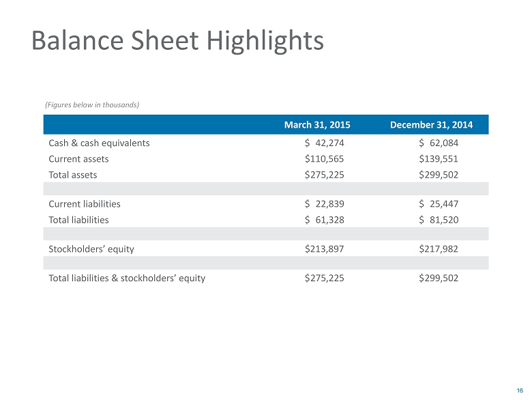Select Total liabilities & stockholders' equity label
The image size is (532, 400).
point(127,278)
